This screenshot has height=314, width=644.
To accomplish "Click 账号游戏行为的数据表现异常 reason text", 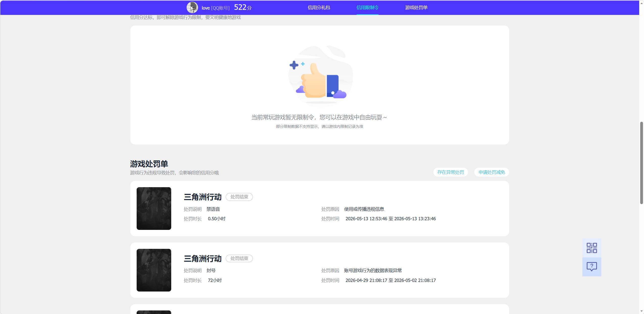I will click(373, 271).
